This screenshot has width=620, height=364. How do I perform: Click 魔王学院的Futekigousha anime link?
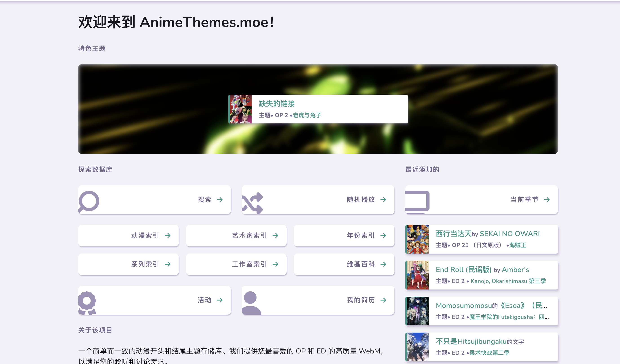pos(509,317)
